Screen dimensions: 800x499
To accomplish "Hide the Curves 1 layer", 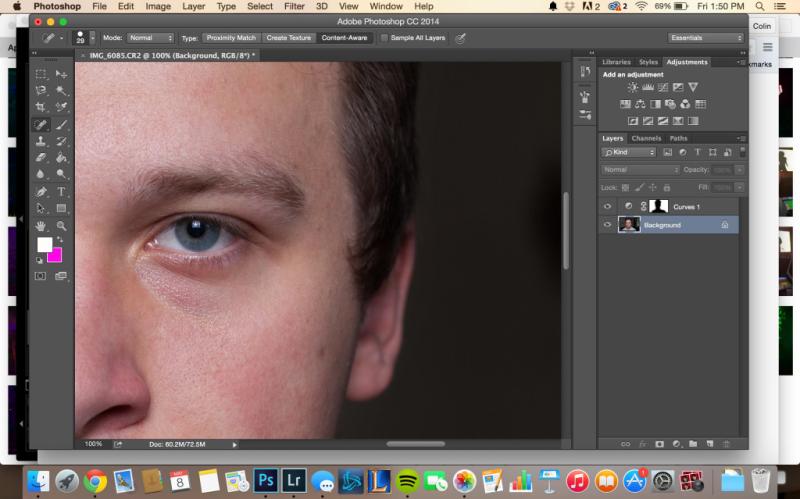I will coord(607,207).
